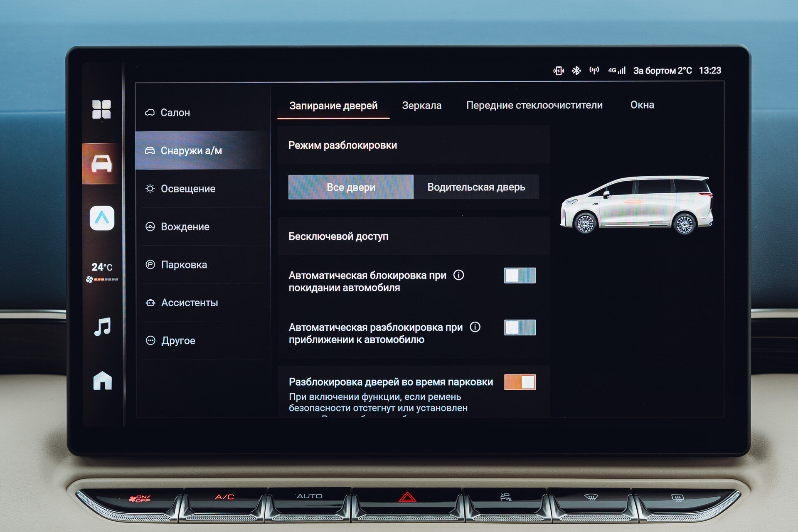
Task: Disable door unlocking during parking
Action: click(520, 382)
